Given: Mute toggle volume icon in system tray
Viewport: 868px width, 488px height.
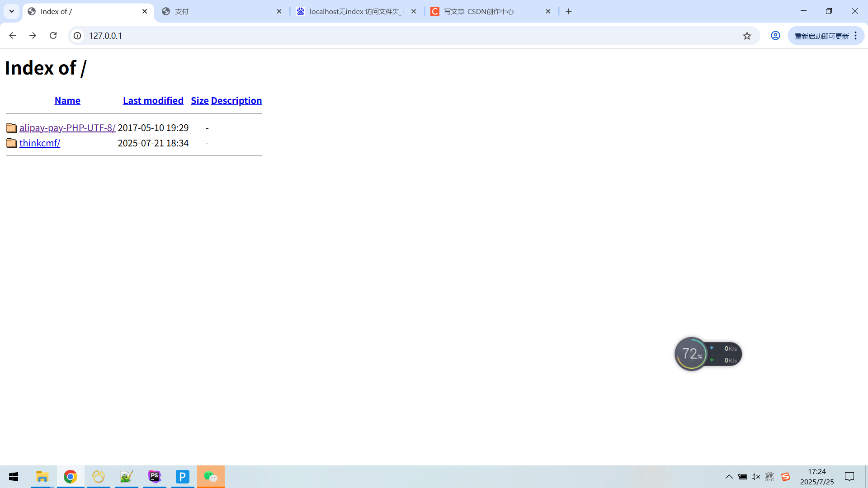Looking at the screenshot, I should (x=755, y=477).
